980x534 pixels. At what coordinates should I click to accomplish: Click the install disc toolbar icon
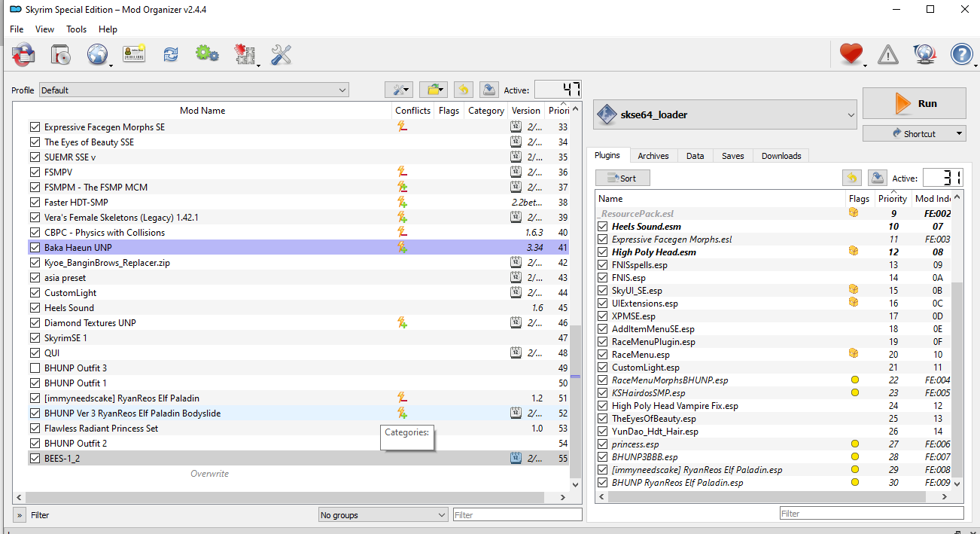[x=61, y=54]
